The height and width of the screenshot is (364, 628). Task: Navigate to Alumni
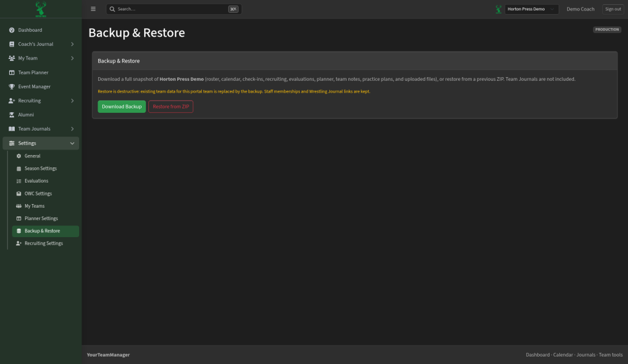tap(41, 115)
